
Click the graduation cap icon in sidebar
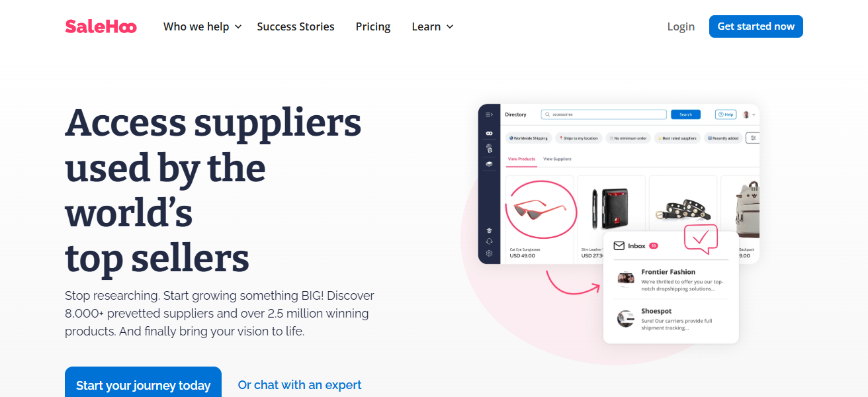(489, 230)
